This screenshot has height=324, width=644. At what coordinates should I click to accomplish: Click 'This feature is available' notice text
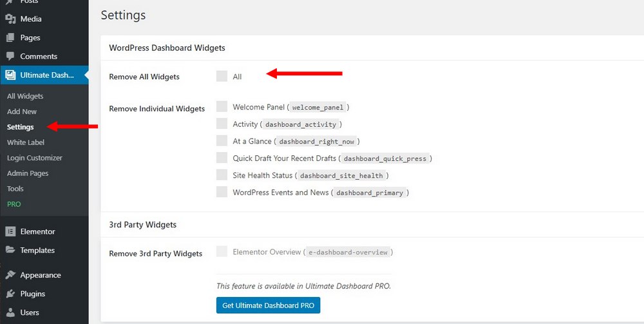pos(303,286)
